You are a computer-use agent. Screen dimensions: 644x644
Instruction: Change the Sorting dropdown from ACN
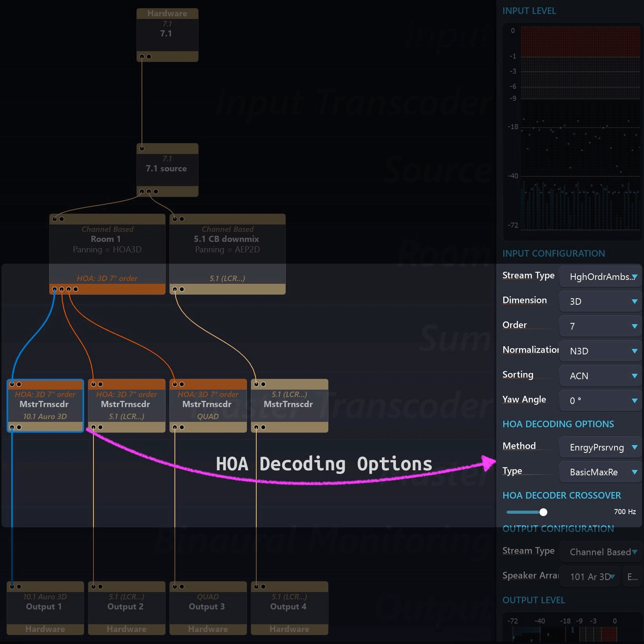tap(600, 376)
